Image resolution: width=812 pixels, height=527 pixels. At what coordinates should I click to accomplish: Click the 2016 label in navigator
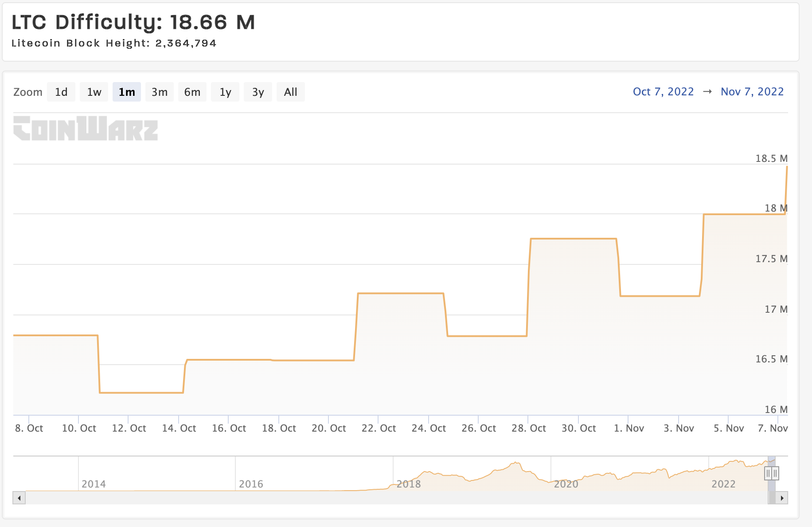pos(251,484)
